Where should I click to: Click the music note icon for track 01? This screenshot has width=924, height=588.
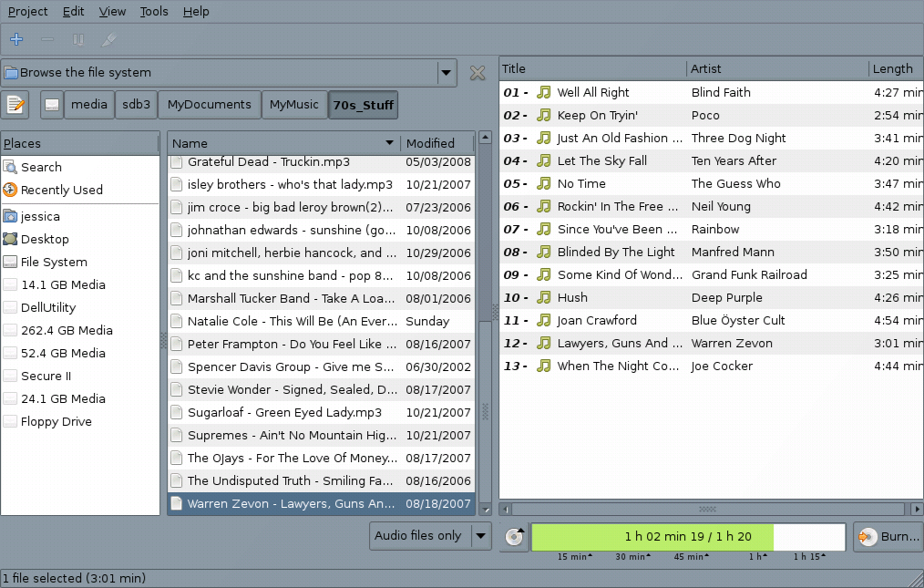544,93
